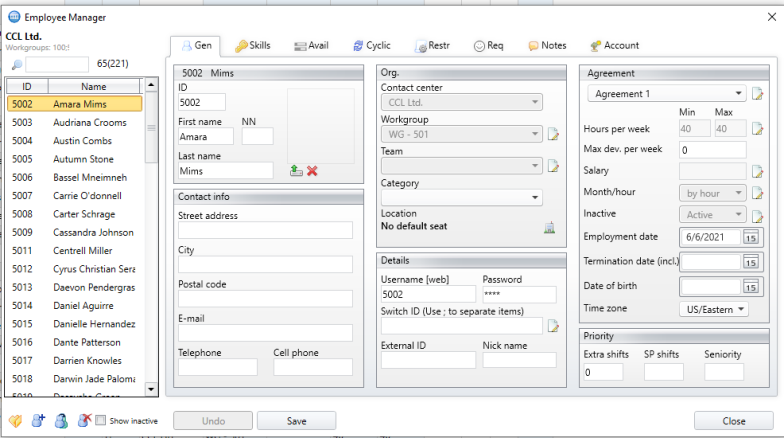Remove the employee photo with the red X
784x438 pixels.
312,171
